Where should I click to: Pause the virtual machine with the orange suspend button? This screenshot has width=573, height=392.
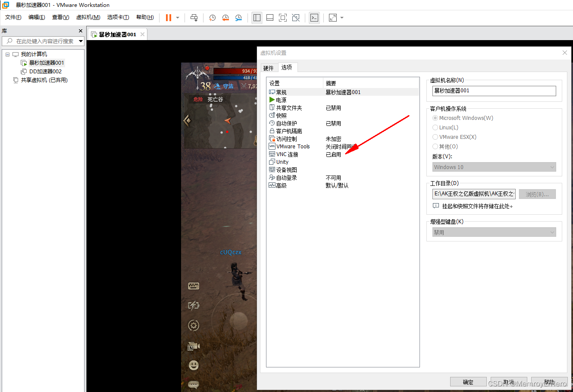coord(169,18)
